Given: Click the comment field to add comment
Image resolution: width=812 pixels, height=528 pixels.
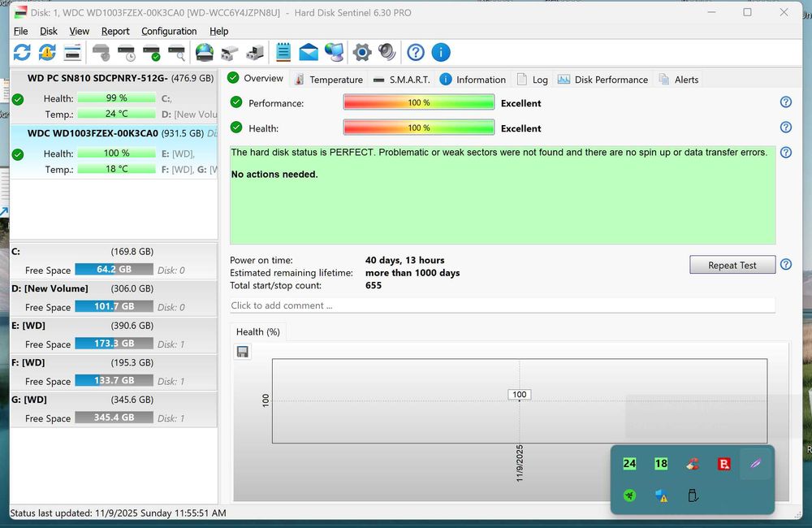Looking at the screenshot, I should [503, 305].
